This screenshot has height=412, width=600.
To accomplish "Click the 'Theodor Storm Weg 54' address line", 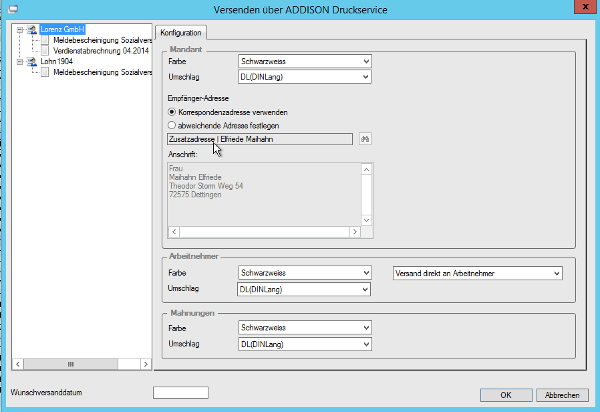I will coord(206,186).
